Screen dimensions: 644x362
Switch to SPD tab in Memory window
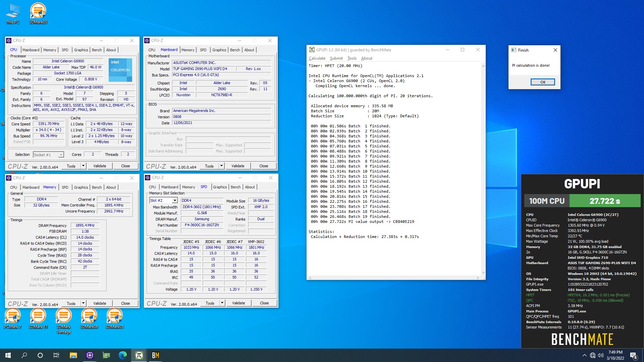tap(65, 187)
